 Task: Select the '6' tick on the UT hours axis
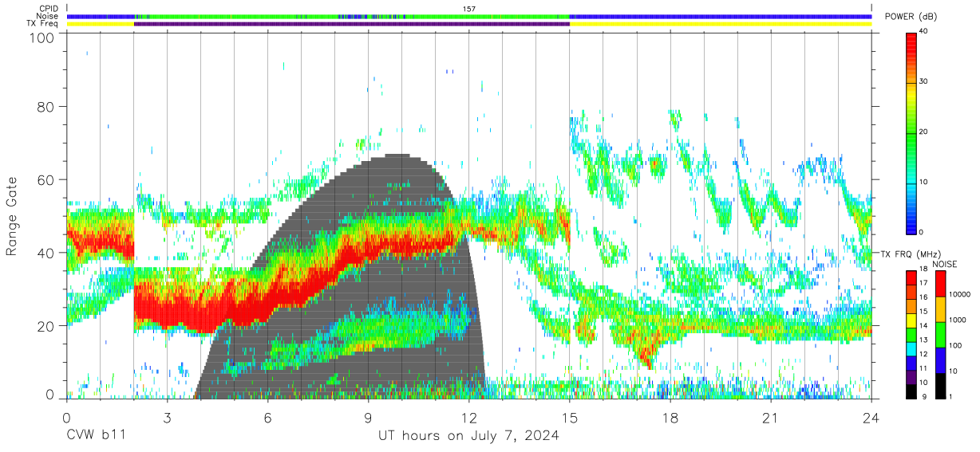point(267,417)
